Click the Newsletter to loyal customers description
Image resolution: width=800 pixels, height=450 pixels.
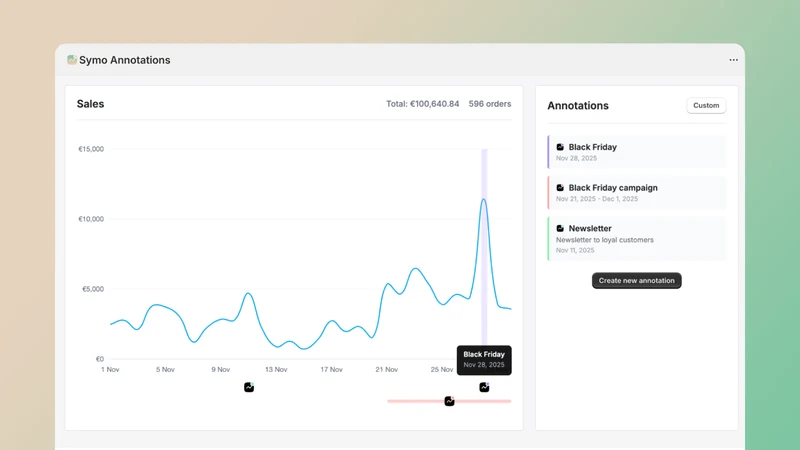605,240
